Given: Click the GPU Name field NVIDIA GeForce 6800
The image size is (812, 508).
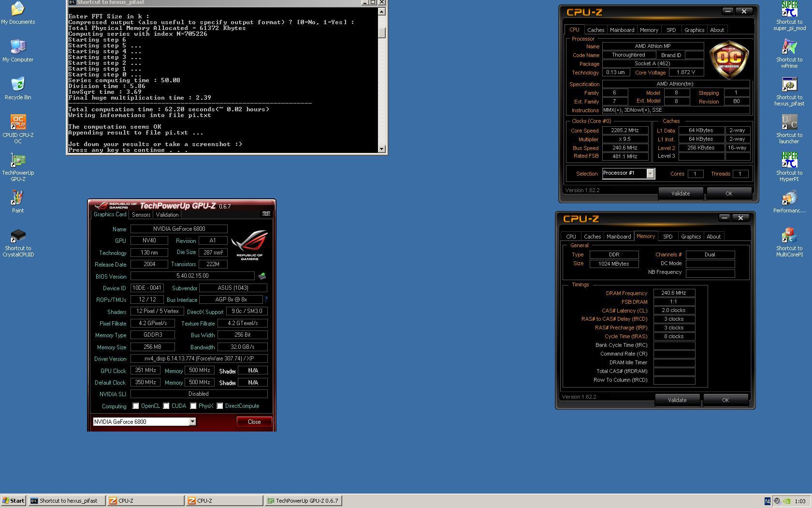Looking at the screenshot, I should [x=179, y=229].
